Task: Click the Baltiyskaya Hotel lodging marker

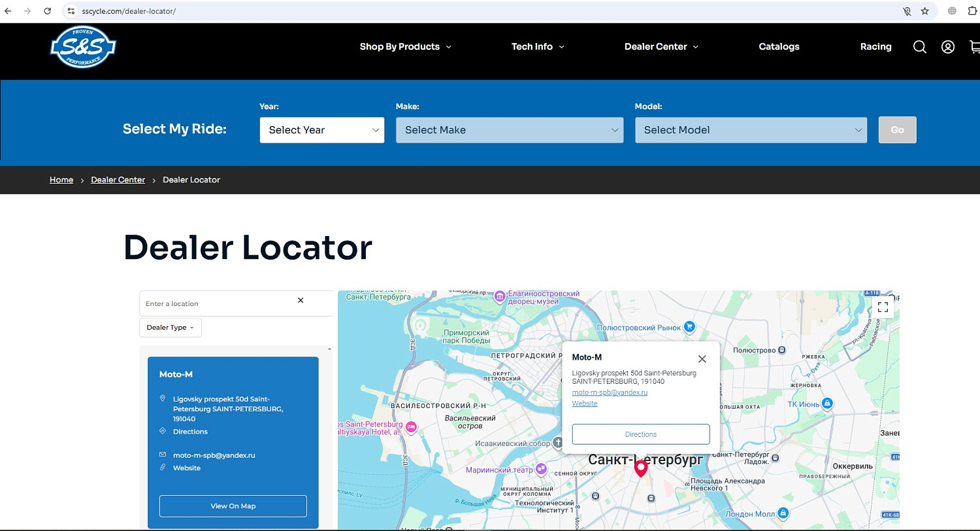Action: tap(411, 428)
